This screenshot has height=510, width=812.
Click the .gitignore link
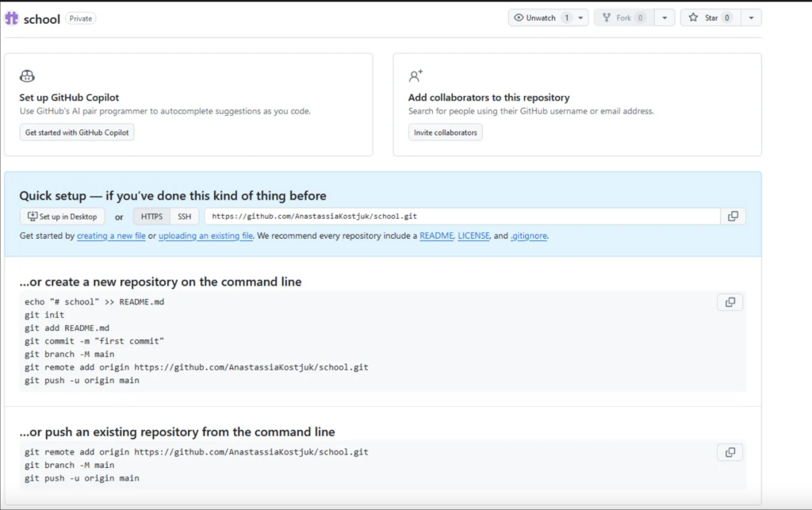tap(529, 236)
